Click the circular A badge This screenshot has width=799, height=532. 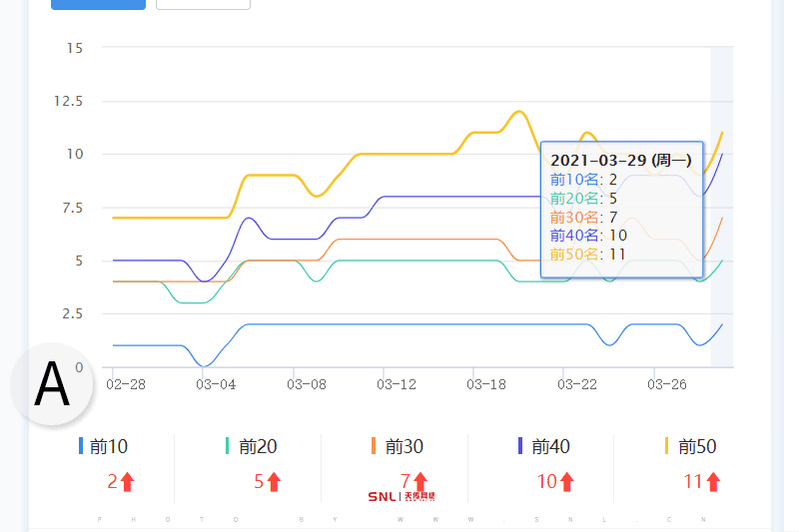click(x=52, y=385)
